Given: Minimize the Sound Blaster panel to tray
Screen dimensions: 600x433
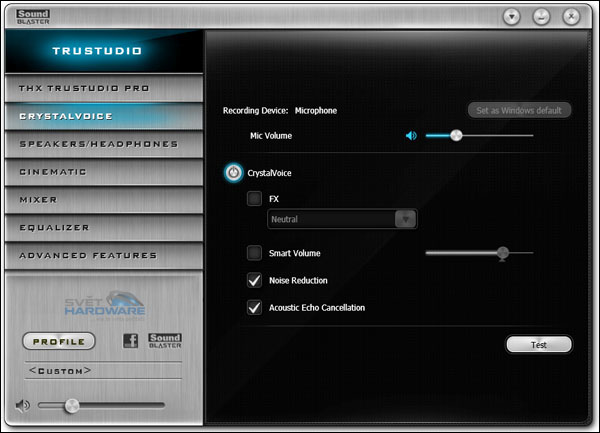Looking at the screenshot, I should click(541, 17).
